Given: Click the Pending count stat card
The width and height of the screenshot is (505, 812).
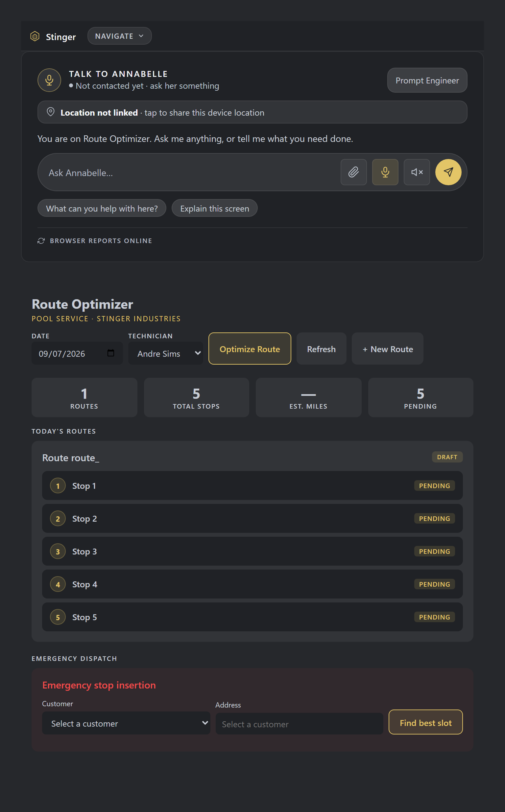Looking at the screenshot, I should (x=421, y=398).
